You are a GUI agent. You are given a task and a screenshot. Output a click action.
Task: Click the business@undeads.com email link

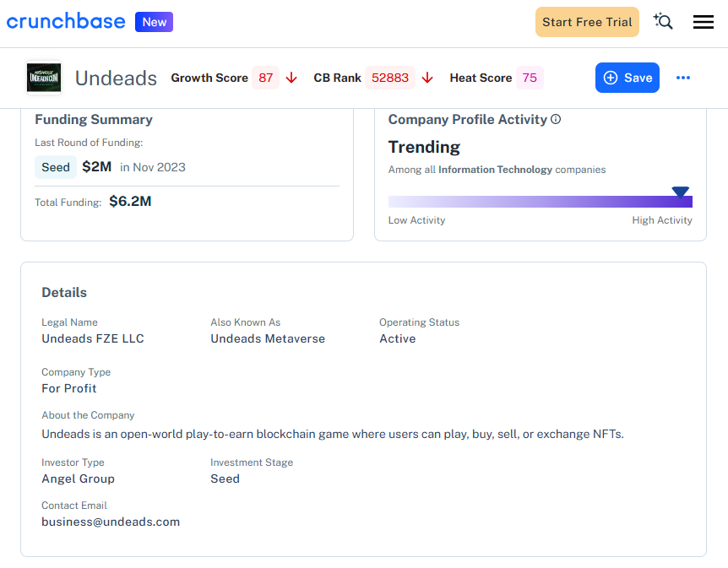pyautogui.click(x=110, y=522)
